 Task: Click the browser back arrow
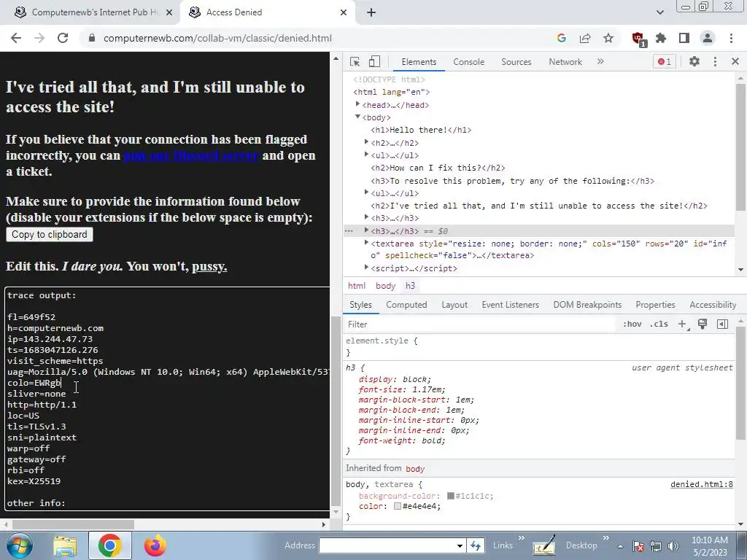tap(16, 38)
